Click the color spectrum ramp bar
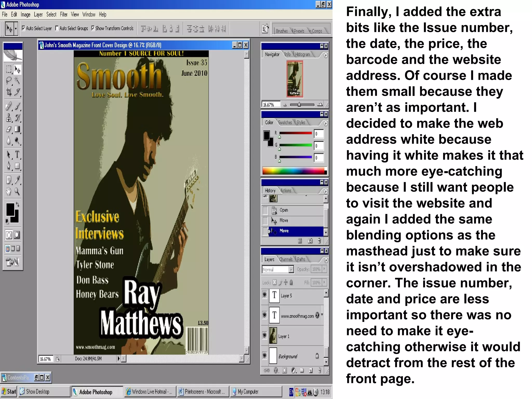The image size is (532, 399). 294,171
